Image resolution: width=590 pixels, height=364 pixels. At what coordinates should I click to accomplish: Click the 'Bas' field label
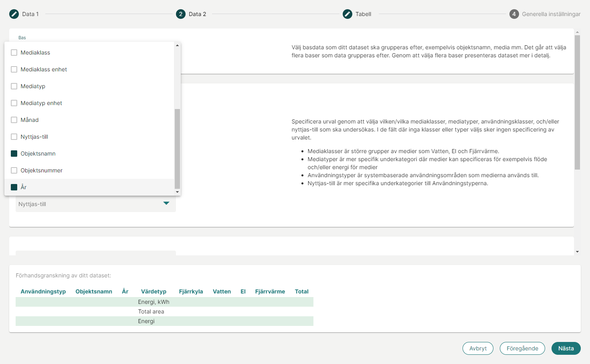coord(22,38)
